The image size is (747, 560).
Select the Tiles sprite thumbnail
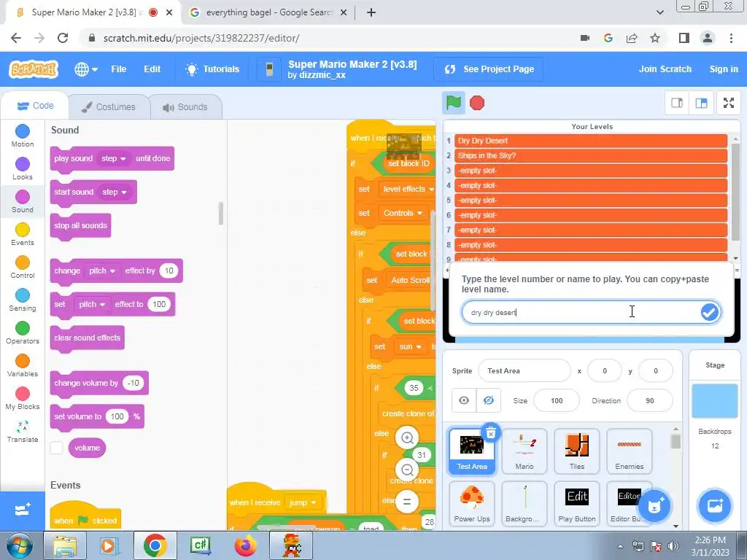[576, 451]
